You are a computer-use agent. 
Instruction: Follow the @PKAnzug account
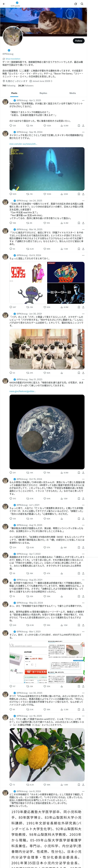coord(78,41)
